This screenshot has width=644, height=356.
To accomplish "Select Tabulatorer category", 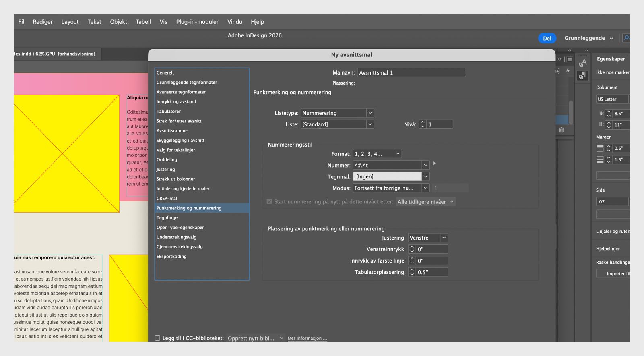I will point(202,111).
